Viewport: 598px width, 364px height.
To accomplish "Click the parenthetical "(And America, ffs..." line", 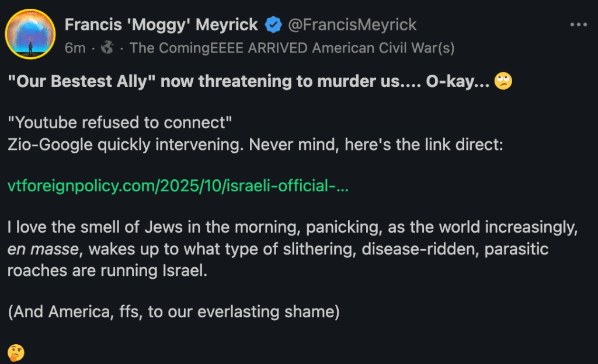I will 173,311.
